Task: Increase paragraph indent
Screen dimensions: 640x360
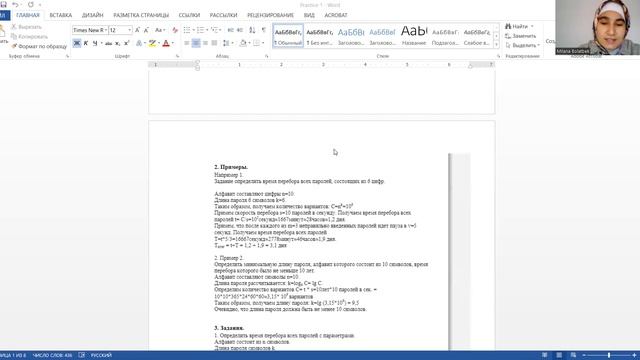Action: (x=240, y=30)
